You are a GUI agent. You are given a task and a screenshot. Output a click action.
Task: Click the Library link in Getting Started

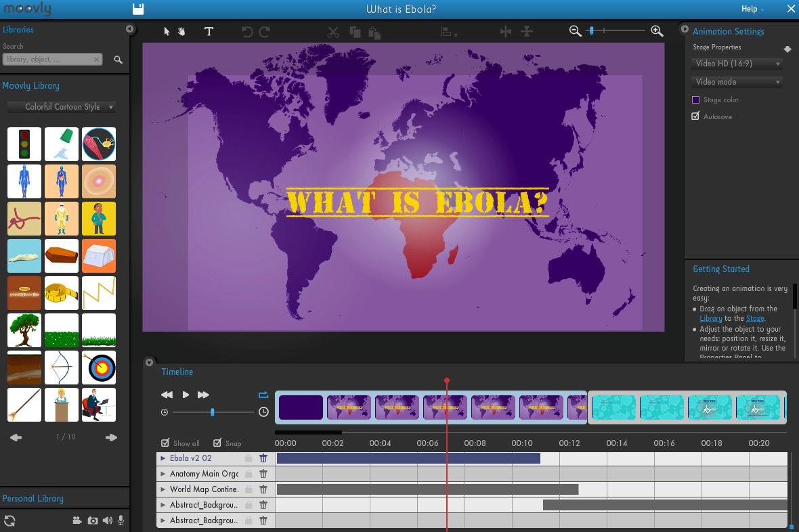pos(710,318)
